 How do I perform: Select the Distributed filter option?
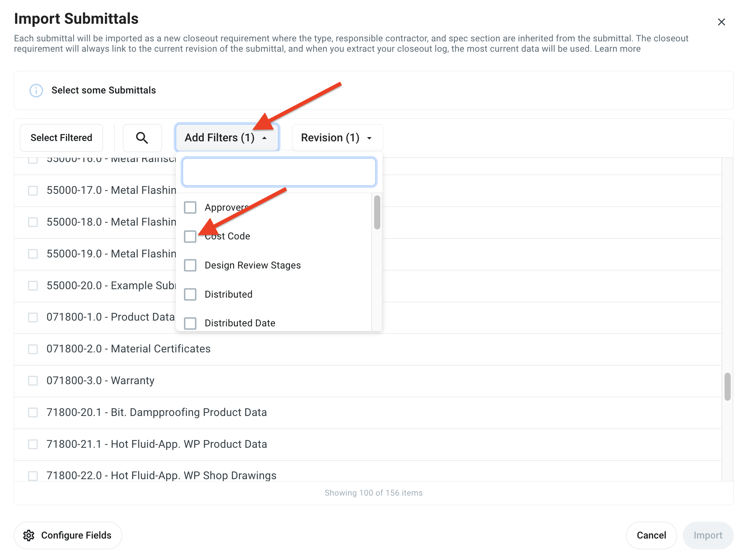(190, 294)
